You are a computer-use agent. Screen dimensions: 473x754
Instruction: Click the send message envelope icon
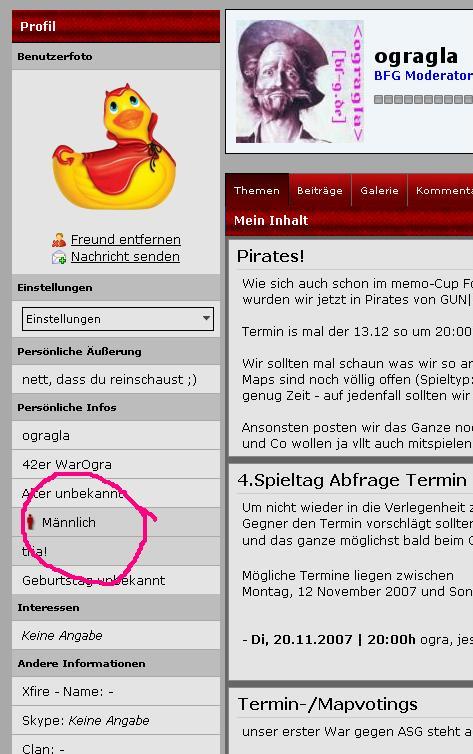59,257
